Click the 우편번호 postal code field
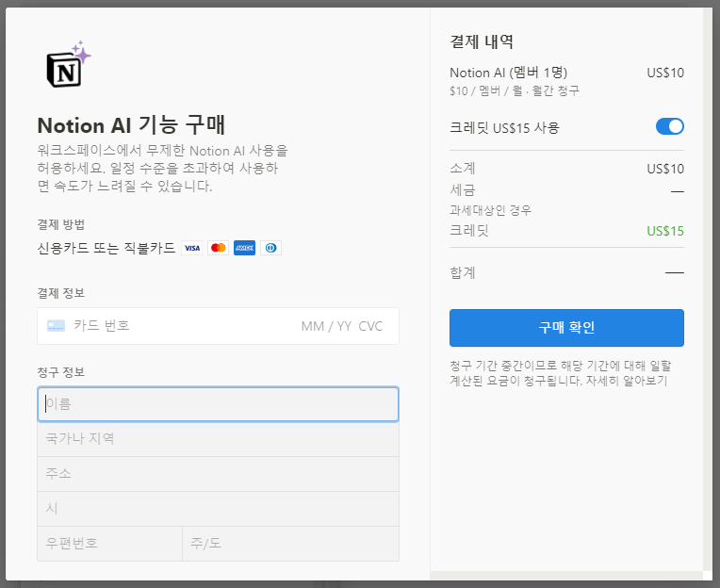The image size is (720, 588). 109,544
